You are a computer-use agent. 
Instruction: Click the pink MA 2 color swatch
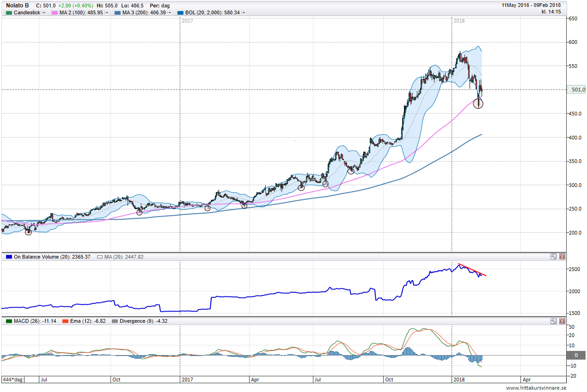(55, 13)
